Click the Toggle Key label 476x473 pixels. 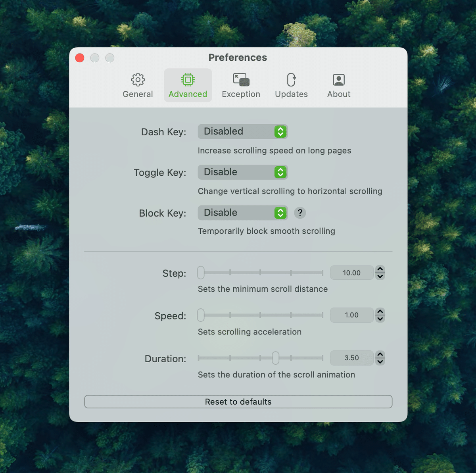(x=160, y=173)
